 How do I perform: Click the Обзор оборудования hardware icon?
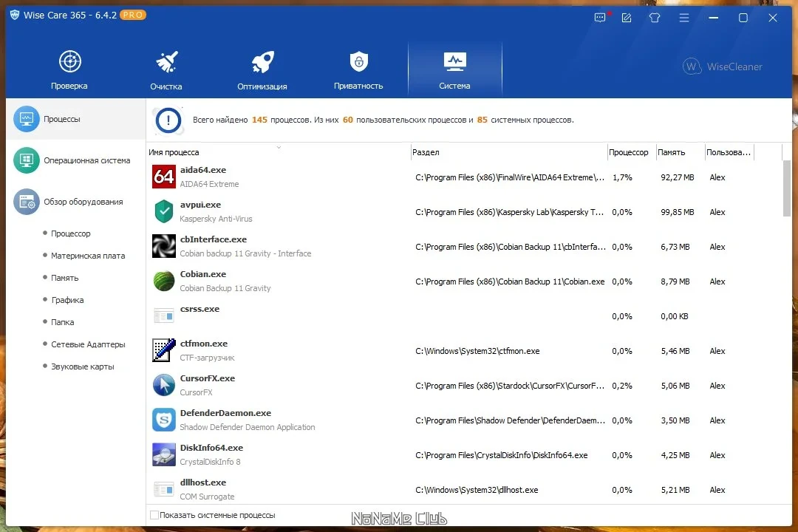27,202
